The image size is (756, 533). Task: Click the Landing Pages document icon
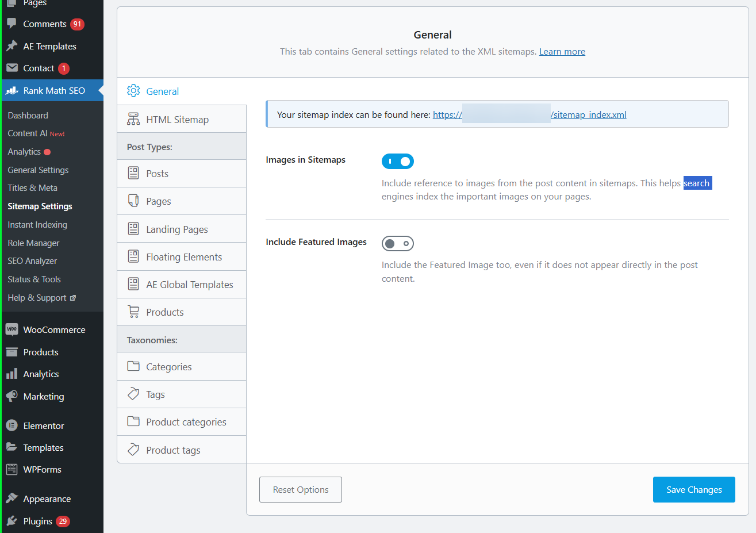133,229
